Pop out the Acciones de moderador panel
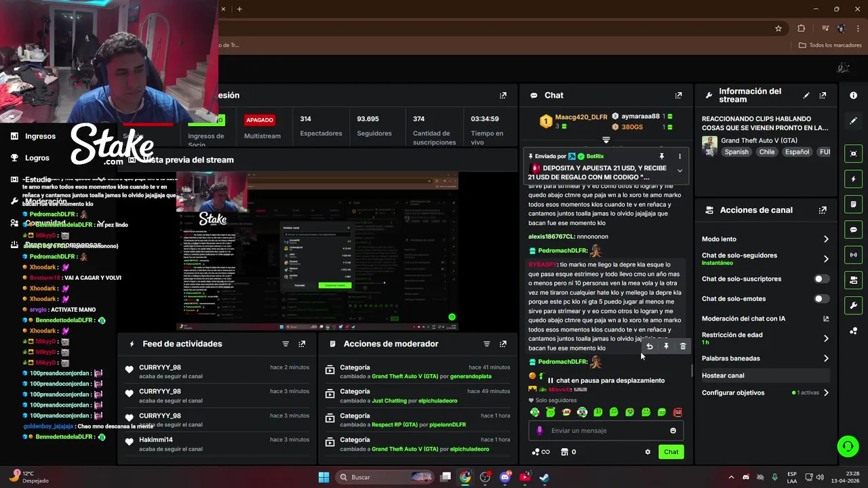 [x=502, y=344]
